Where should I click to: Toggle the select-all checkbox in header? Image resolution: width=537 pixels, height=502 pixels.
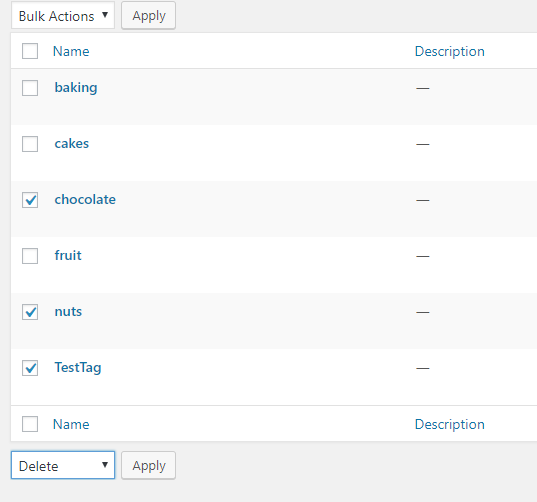tap(30, 51)
